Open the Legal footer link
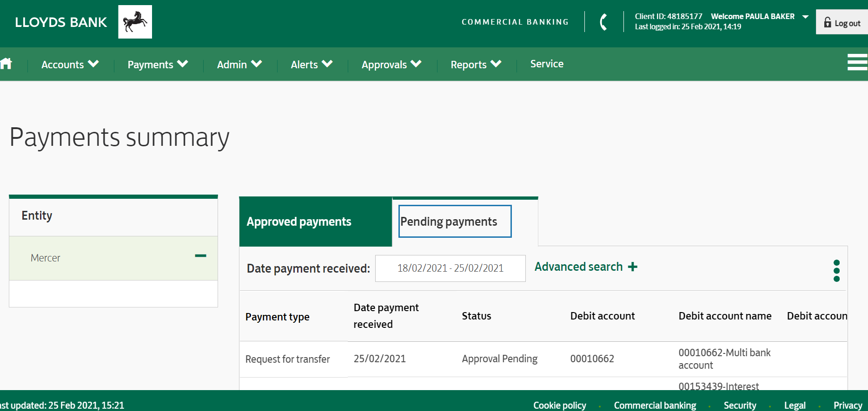Viewport: 868px width, 411px height. (x=795, y=405)
